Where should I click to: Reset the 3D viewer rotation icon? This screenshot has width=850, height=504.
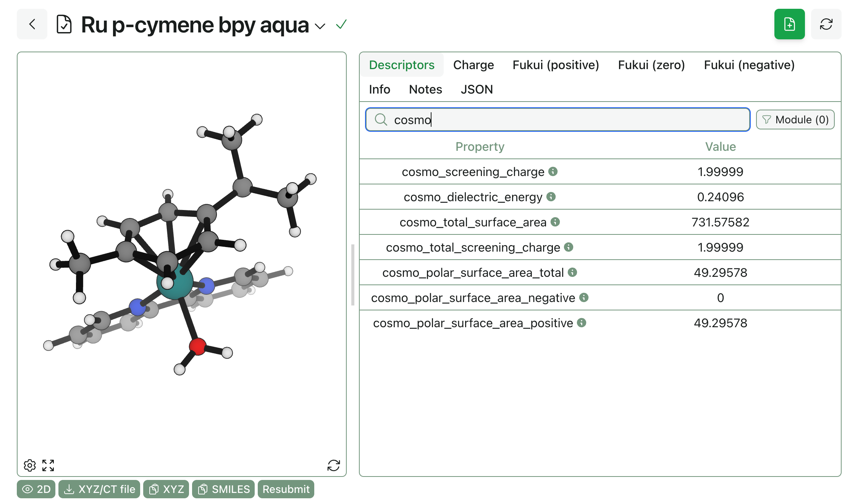333,465
